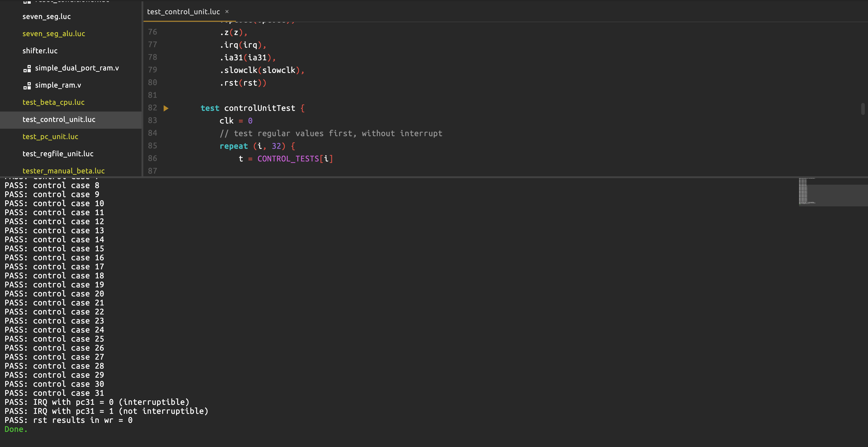Click line number 85 in the gutter
This screenshot has width=868, height=447.
(152, 146)
